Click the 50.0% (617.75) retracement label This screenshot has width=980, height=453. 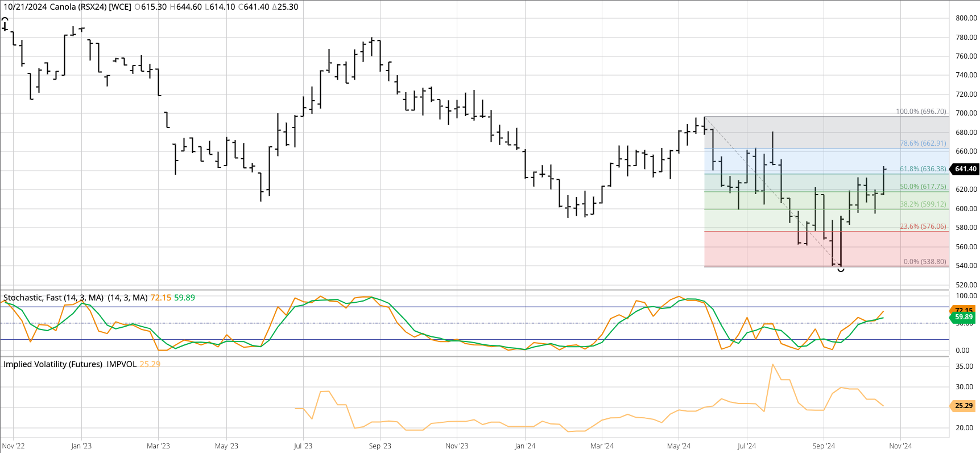point(923,187)
